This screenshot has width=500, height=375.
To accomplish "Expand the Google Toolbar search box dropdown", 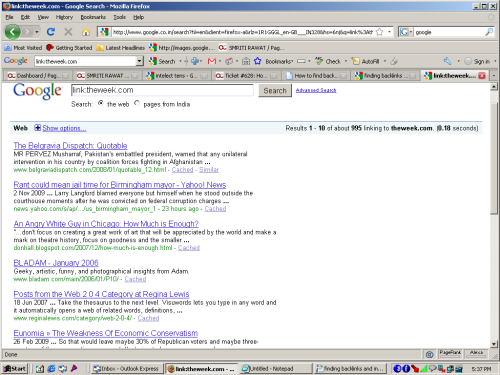I will (x=140, y=61).
